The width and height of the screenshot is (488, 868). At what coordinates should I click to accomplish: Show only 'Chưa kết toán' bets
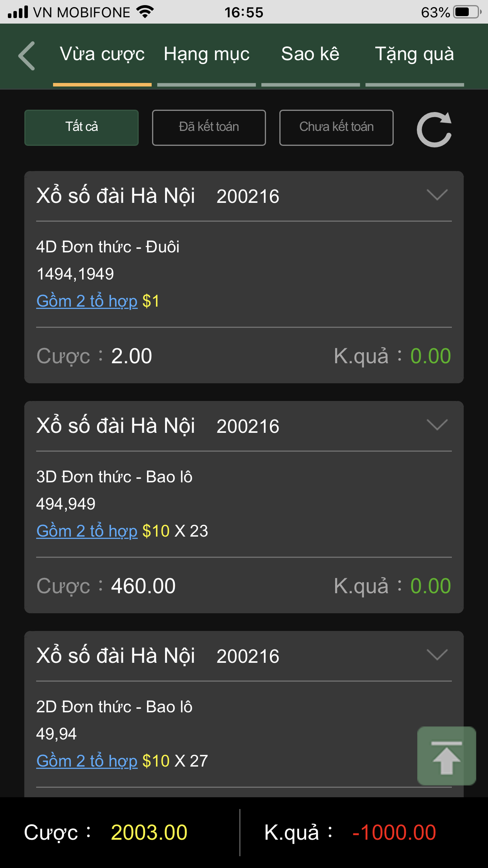coord(336,127)
